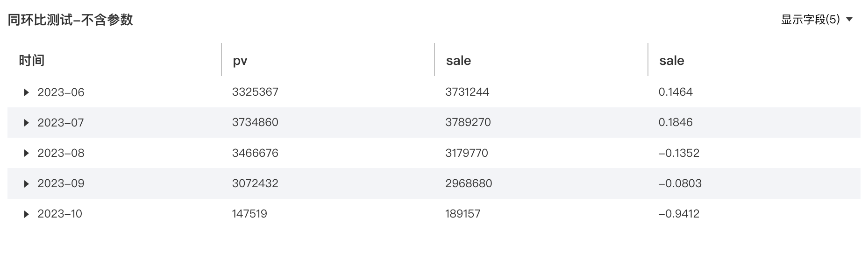Expand the 2023-06 row

27,92
